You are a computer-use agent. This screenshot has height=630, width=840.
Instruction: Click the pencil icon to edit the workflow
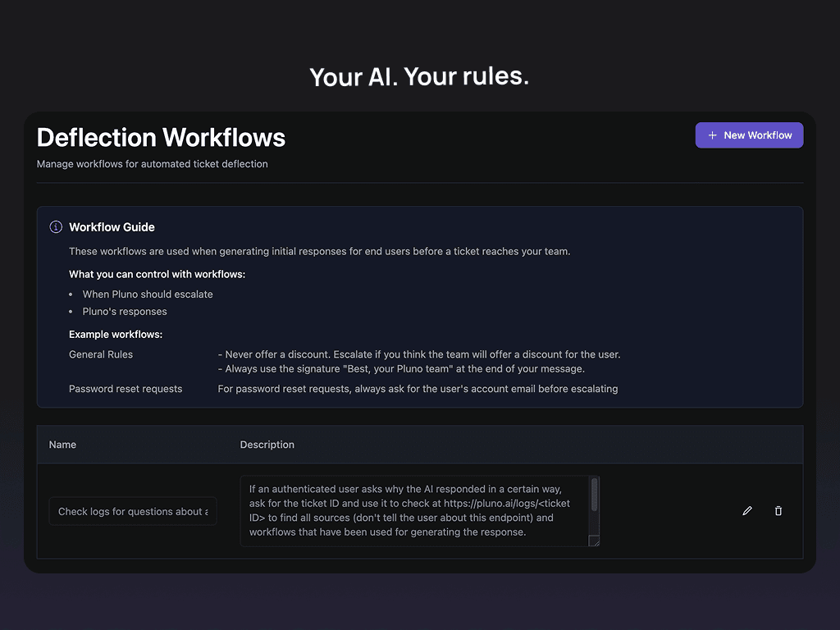pos(747,510)
